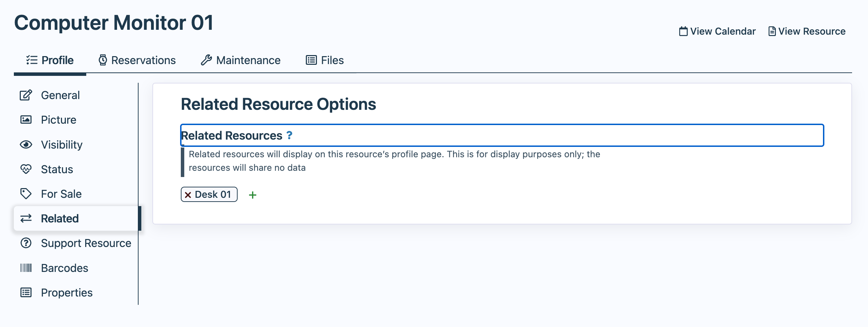Open View Resource link
868x327 pixels.
pyautogui.click(x=812, y=32)
